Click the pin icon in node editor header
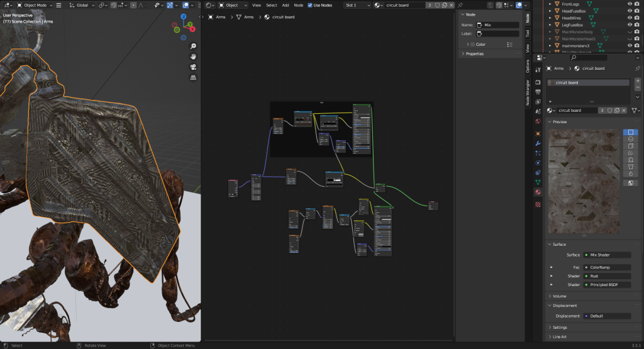The height and width of the screenshot is (349, 644). 460,5
